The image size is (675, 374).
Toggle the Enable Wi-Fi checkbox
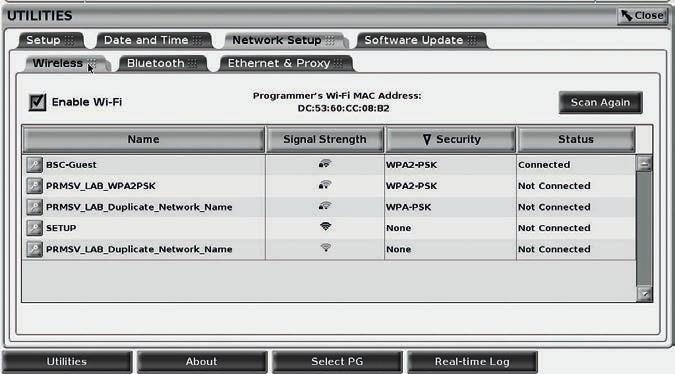37,102
